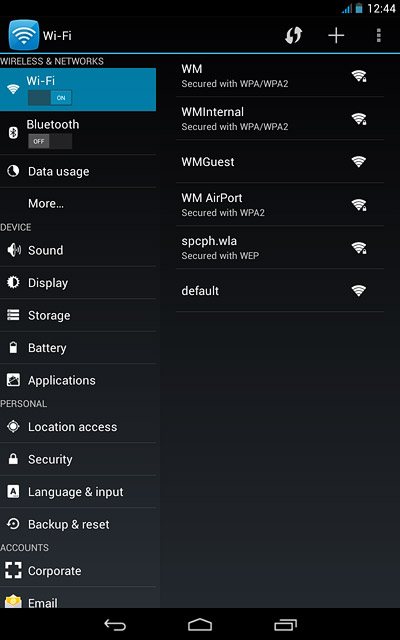Tap the battery icon in status bar

[x=359, y=8]
